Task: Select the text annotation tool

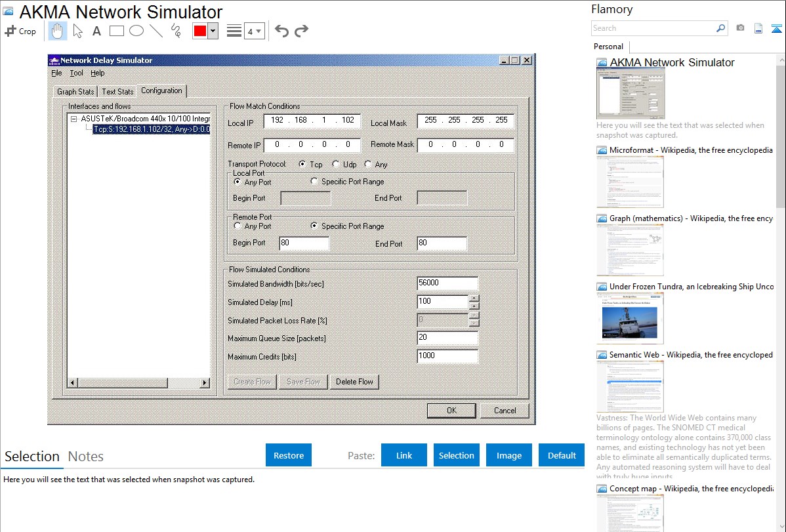Action: coord(96,31)
